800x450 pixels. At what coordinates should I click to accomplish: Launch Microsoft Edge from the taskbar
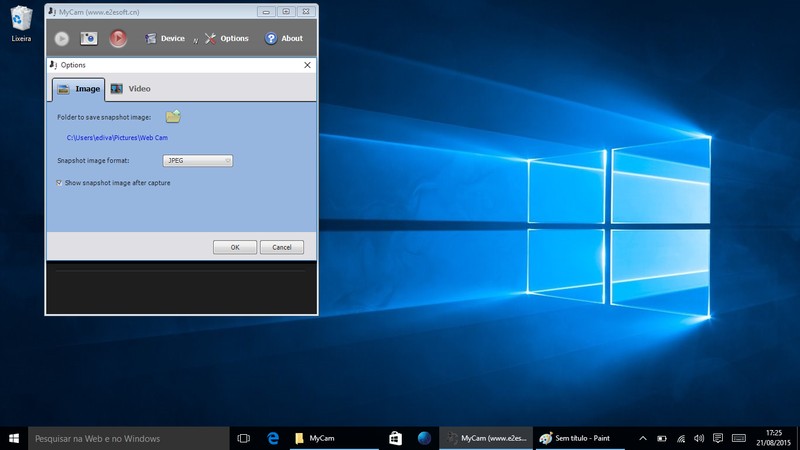[272, 438]
